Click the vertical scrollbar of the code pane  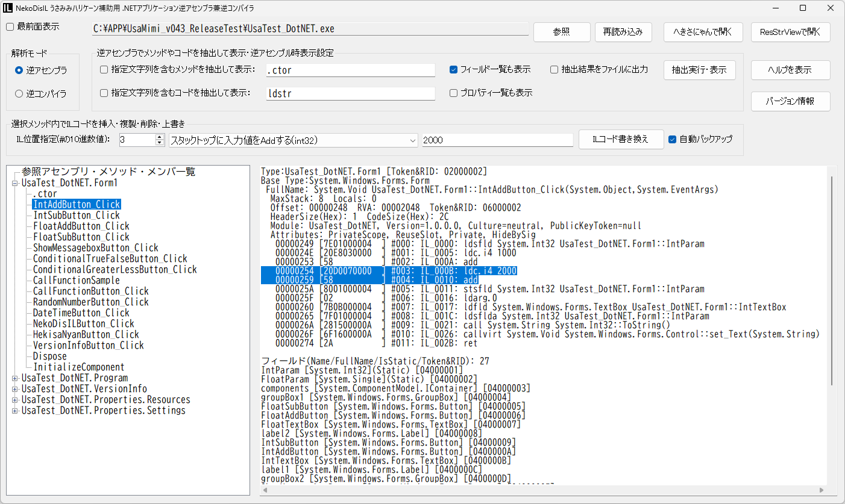832,280
